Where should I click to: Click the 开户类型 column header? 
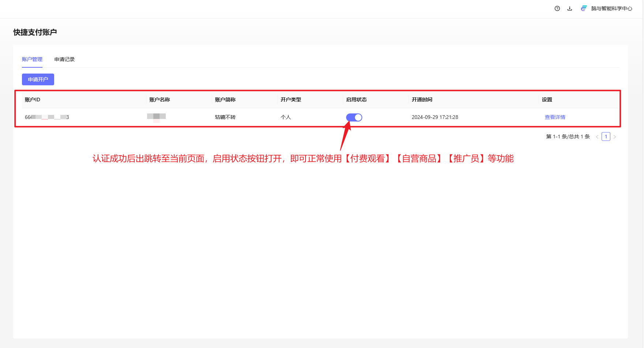[x=291, y=100]
